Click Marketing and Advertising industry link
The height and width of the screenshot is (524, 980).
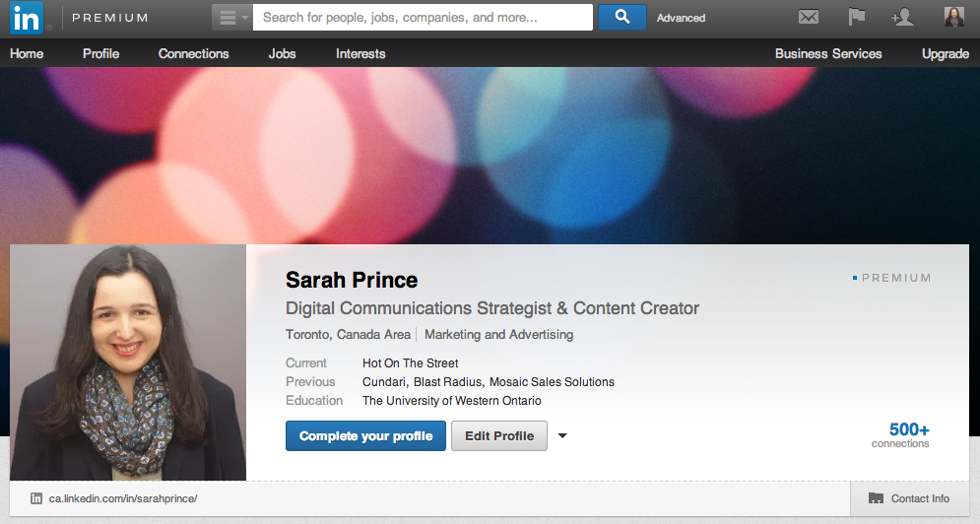[x=498, y=335]
